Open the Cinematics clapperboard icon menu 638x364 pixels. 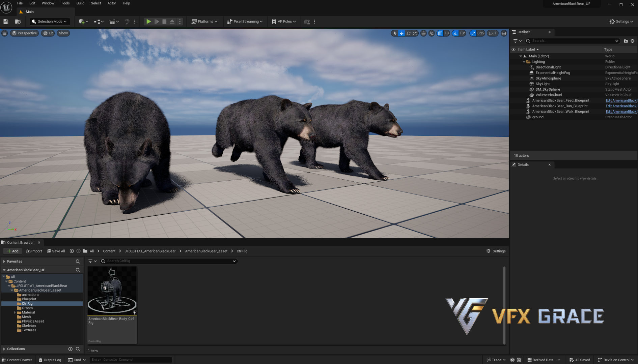114,22
